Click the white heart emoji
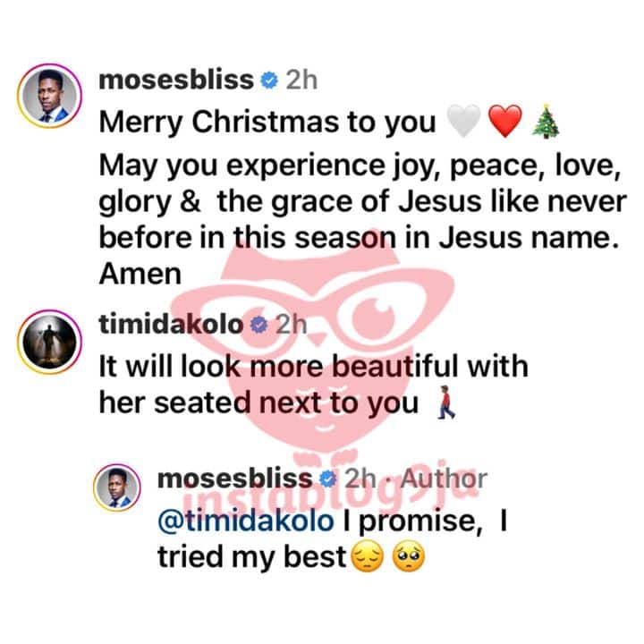Viewport: 644px width, 644px height. pos(463,121)
